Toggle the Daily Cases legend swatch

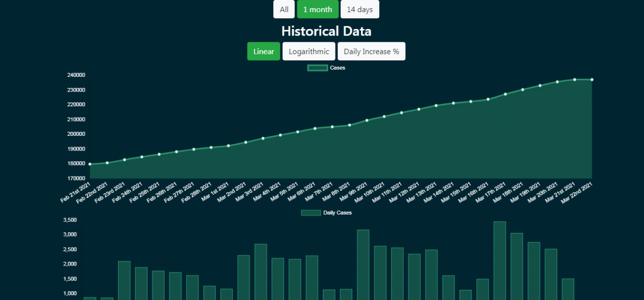pyautogui.click(x=311, y=213)
